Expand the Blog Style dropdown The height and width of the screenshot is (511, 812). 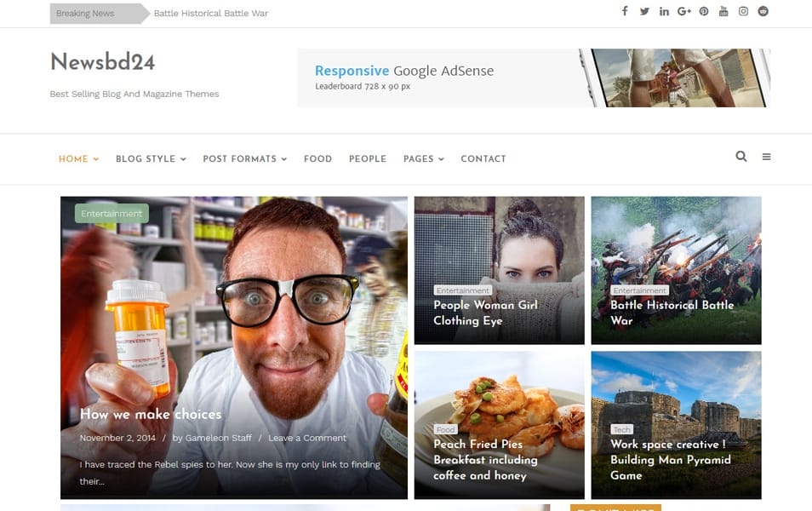click(x=150, y=159)
